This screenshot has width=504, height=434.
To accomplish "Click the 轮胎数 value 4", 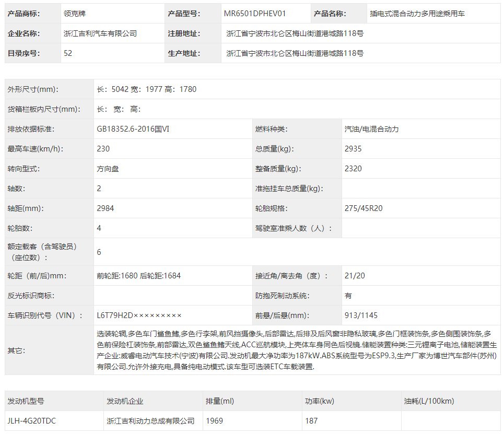I will coord(99,228).
